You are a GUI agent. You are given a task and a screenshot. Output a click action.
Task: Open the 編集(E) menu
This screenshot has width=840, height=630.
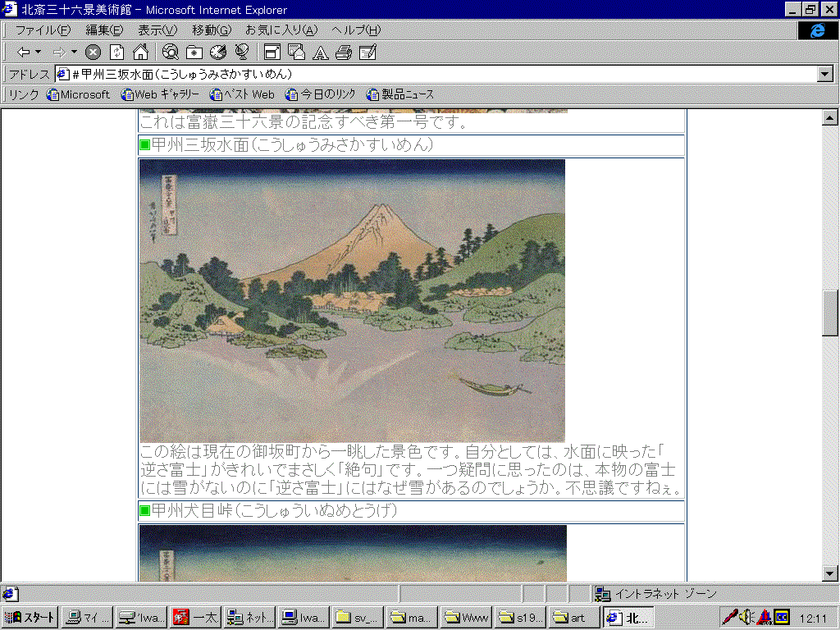point(104,30)
